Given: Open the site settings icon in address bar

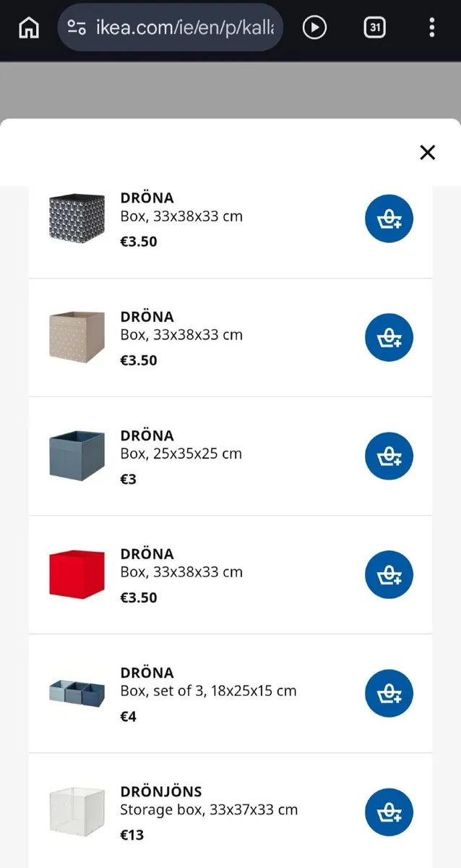Looking at the screenshot, I should pos(77,27).
